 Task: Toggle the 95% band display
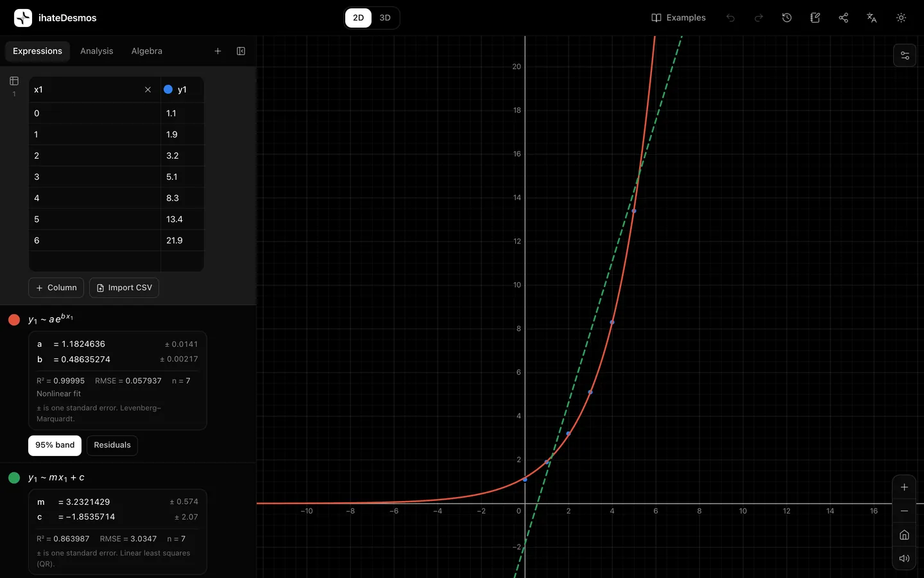point(55,445)
